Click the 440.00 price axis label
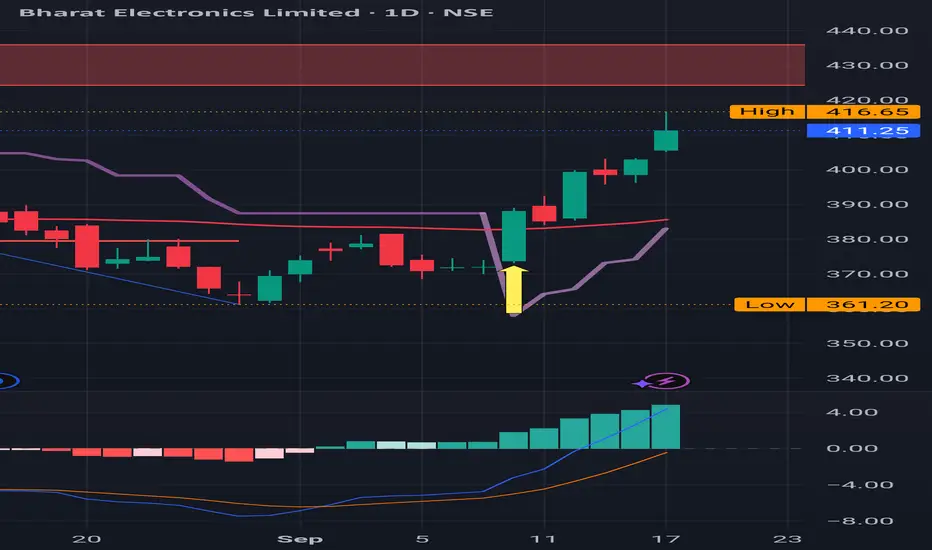The image size is (932, 550). 867,31
